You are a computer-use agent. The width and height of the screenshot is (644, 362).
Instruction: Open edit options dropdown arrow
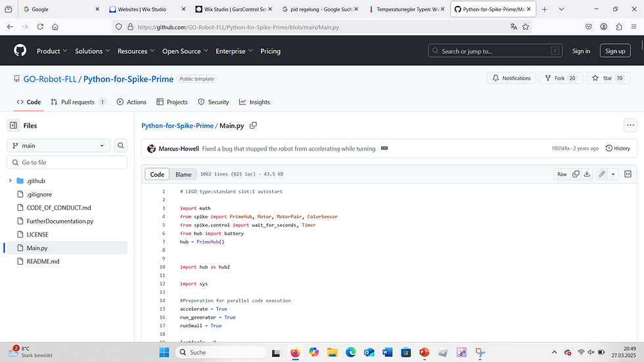pos(613,174)
